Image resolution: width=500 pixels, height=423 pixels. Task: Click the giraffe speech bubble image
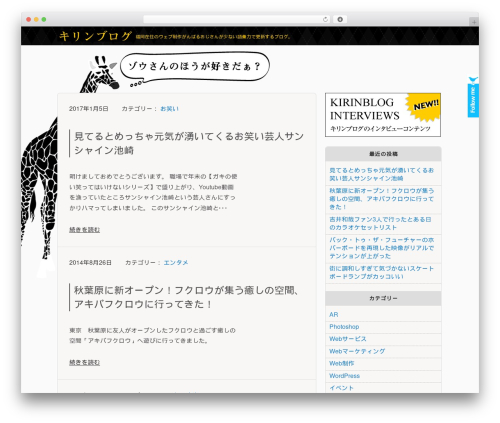tap(194, 68)
